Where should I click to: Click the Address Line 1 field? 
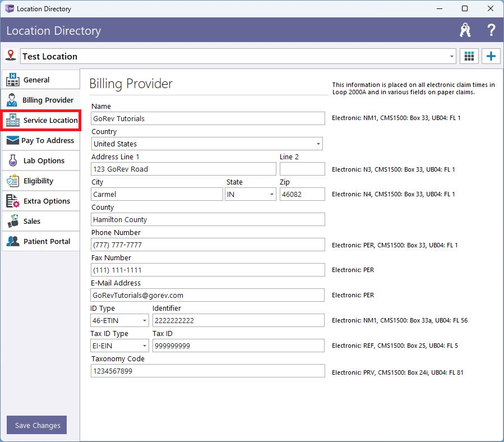(x=183, y=169)
